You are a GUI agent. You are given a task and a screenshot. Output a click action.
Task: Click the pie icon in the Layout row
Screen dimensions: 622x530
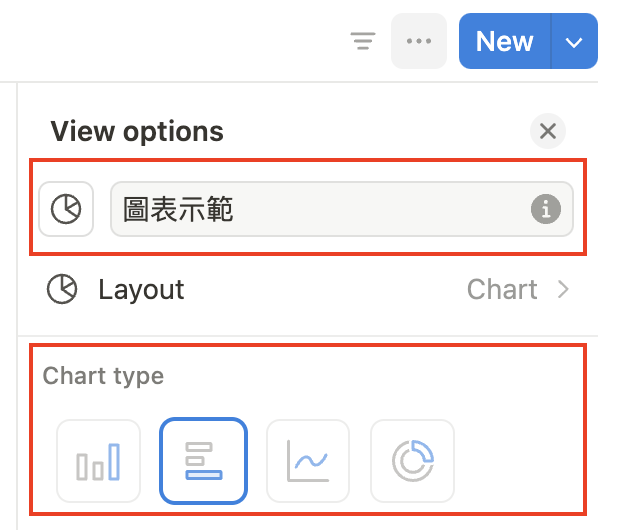[62, 290]
